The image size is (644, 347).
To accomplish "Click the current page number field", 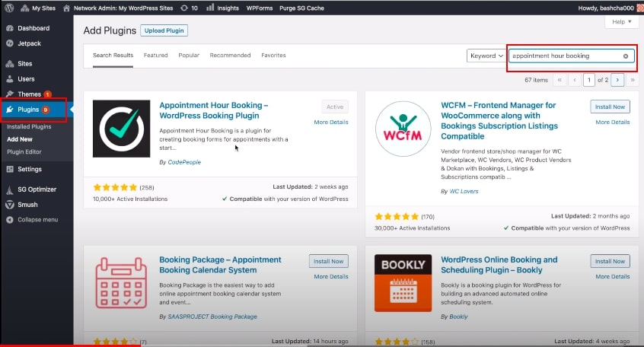I will pyautogui.click(x=589, y=80).
